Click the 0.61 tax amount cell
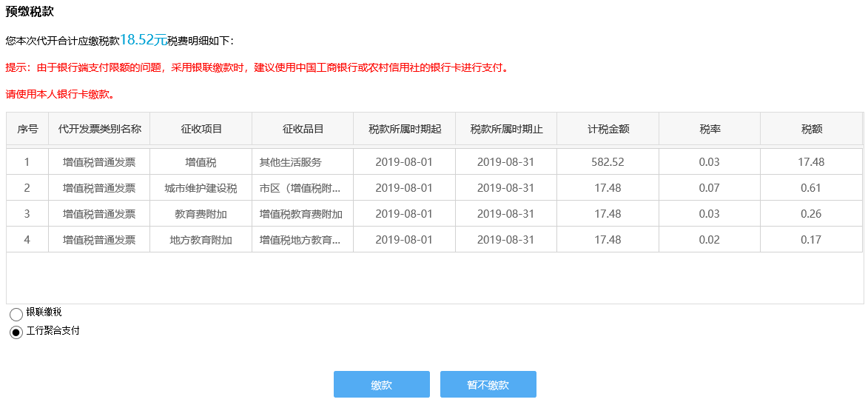 point(811,188)
